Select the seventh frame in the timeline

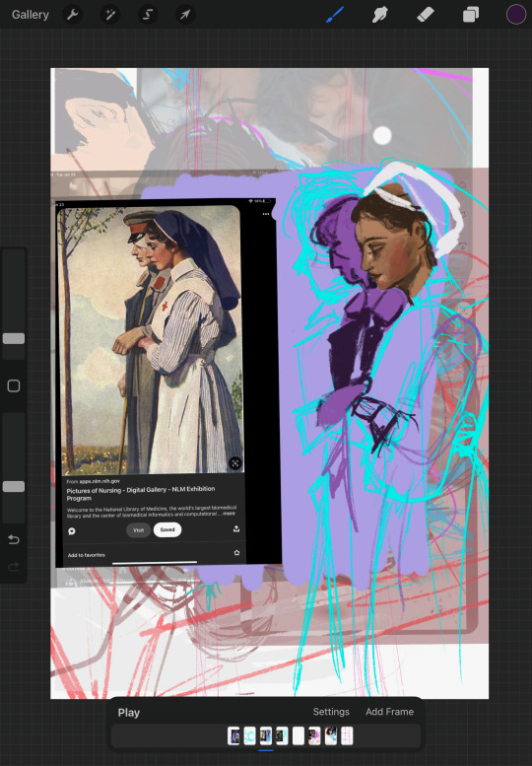pos(331,735)
